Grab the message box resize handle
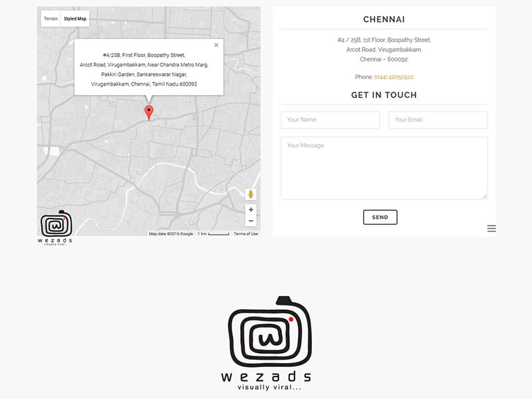Screen dimensions: 532x399 484,196
